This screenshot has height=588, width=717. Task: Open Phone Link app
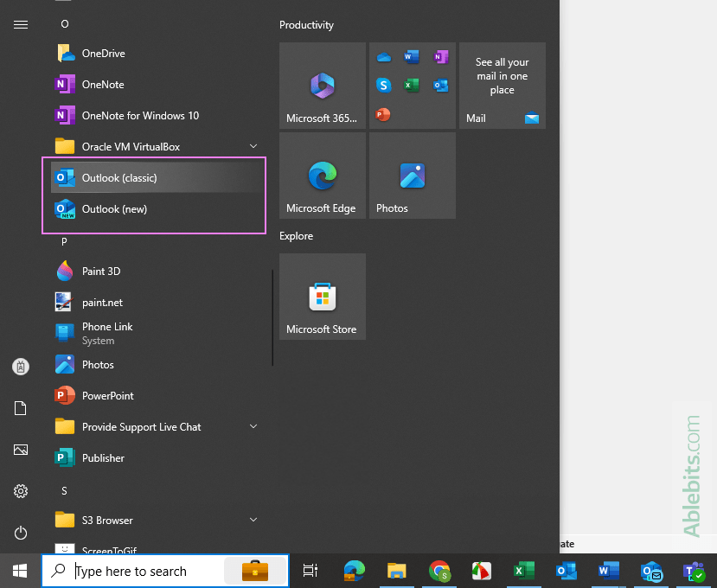tap(157, 333)
